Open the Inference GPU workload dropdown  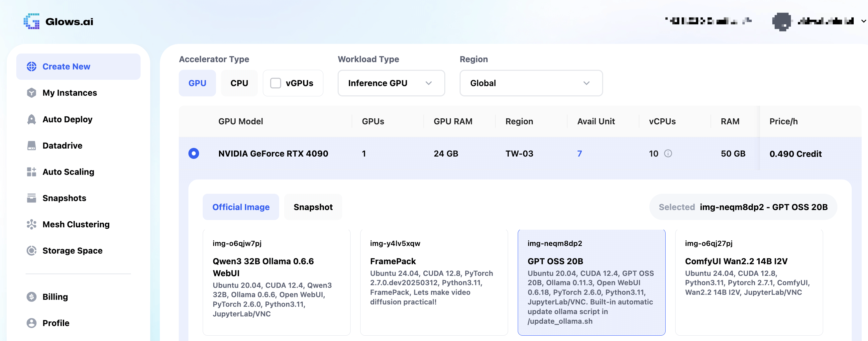391,83
